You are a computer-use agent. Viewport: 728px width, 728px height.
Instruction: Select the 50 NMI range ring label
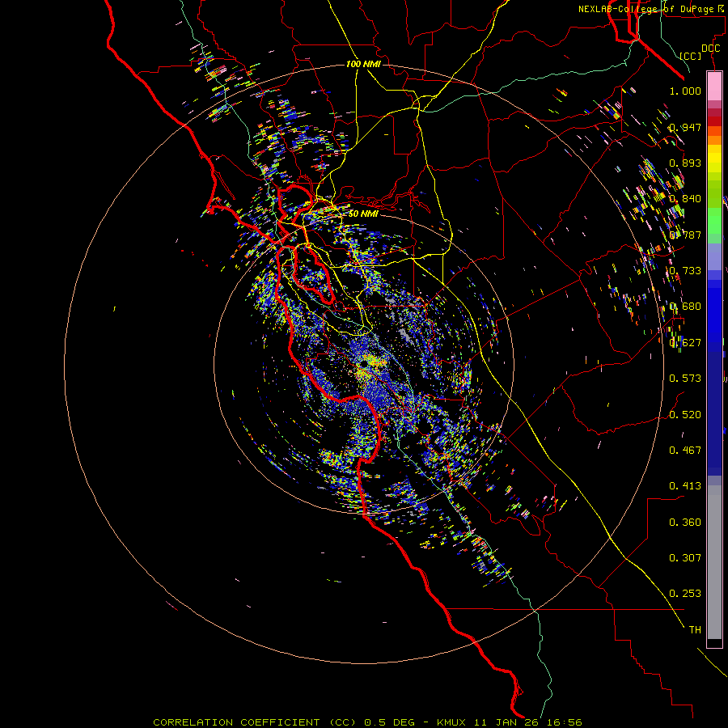pyautogui.click(x=363, y=214)
